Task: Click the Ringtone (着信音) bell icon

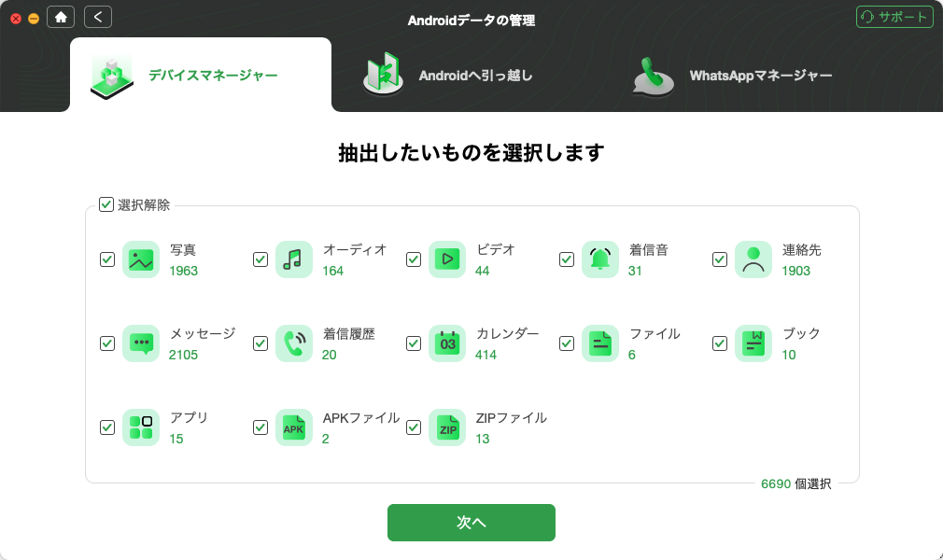Action: click(600, 259)
